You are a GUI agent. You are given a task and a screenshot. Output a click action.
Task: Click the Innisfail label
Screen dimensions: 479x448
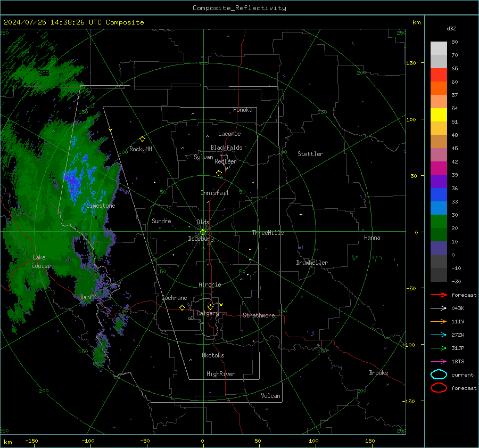214,193
